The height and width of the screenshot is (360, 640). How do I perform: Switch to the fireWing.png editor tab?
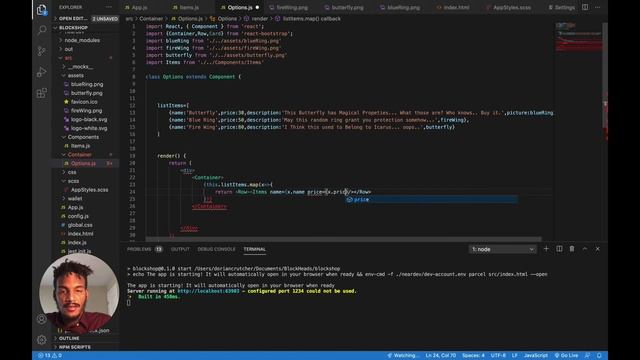pyautogui.click(x=292, y=7)
